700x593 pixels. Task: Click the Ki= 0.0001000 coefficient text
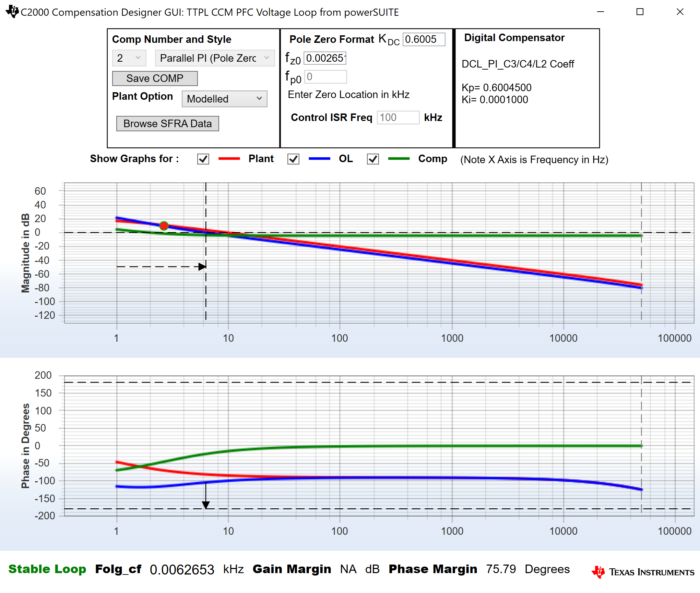495,100
